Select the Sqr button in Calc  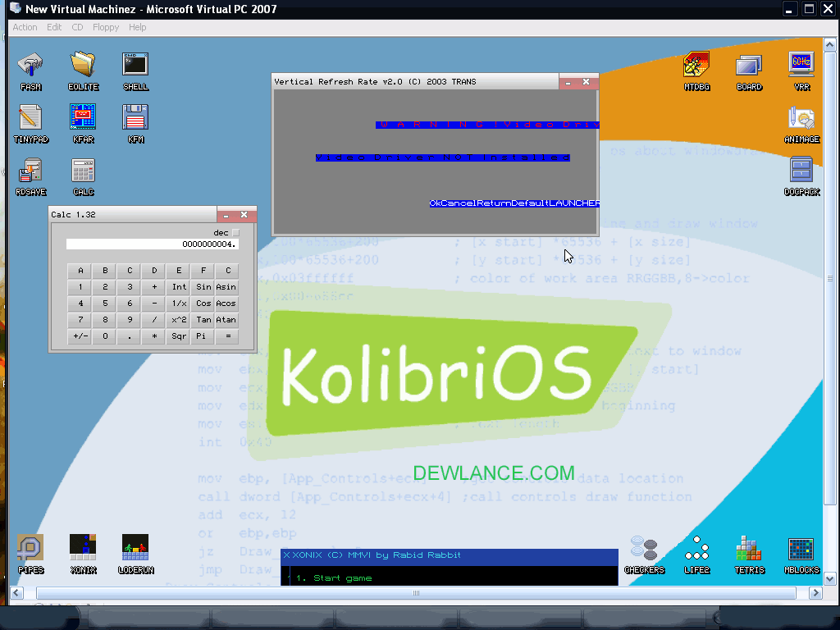coord(178,336)
